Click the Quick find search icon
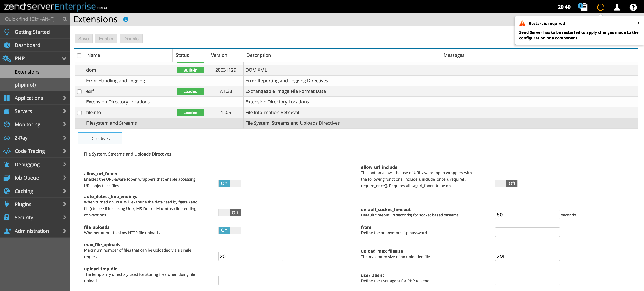Screen dimensions: 644x291 65,19
